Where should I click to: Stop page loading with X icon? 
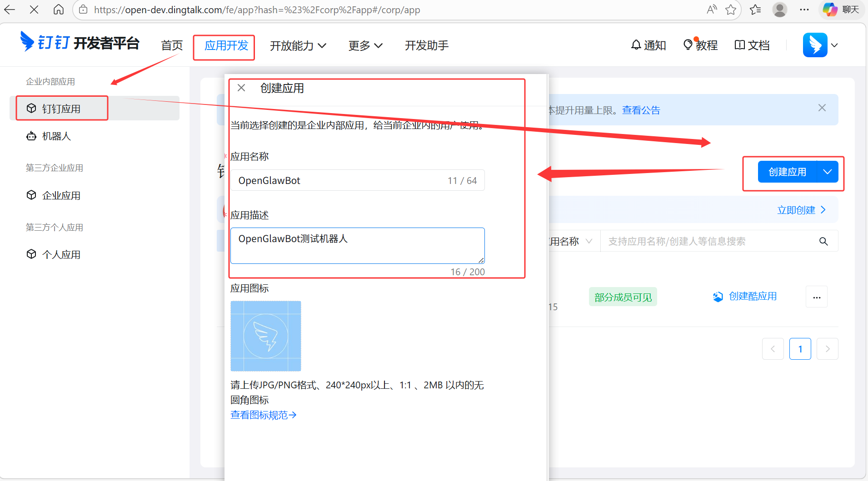click(x=34, y=10)
